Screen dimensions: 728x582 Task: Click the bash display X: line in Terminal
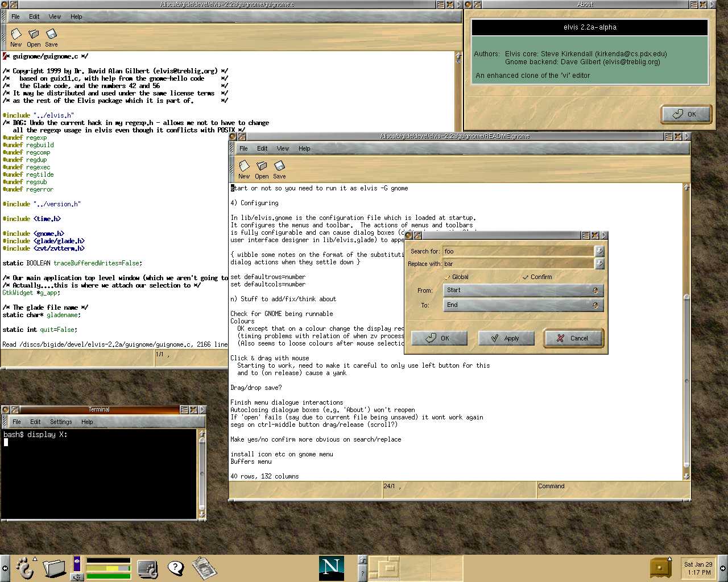36,434
